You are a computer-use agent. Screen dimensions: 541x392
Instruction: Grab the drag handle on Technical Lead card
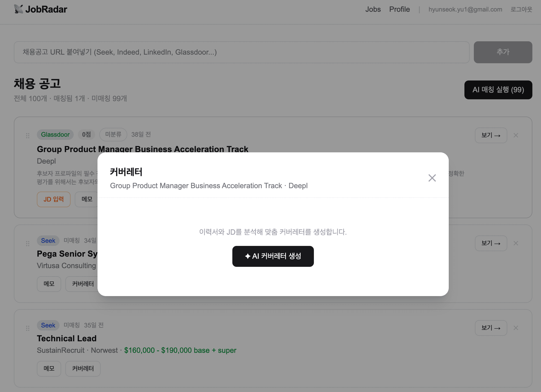[x=28, y=328]
